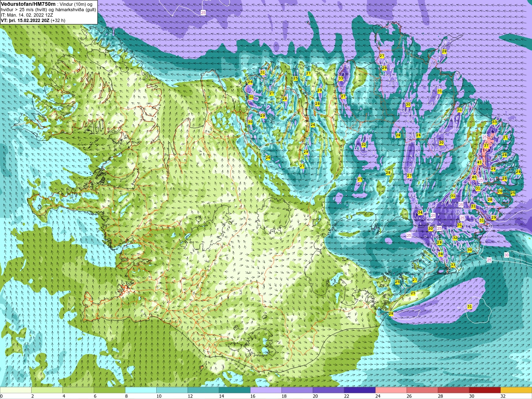Click the 6–8 m/s olive green legend swatch
Image resolution: width=532 pixels, height=399 pixels.
click(109, 390)
